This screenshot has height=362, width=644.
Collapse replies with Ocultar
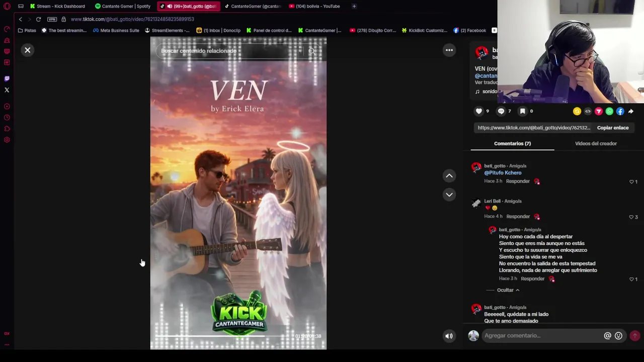508,290
